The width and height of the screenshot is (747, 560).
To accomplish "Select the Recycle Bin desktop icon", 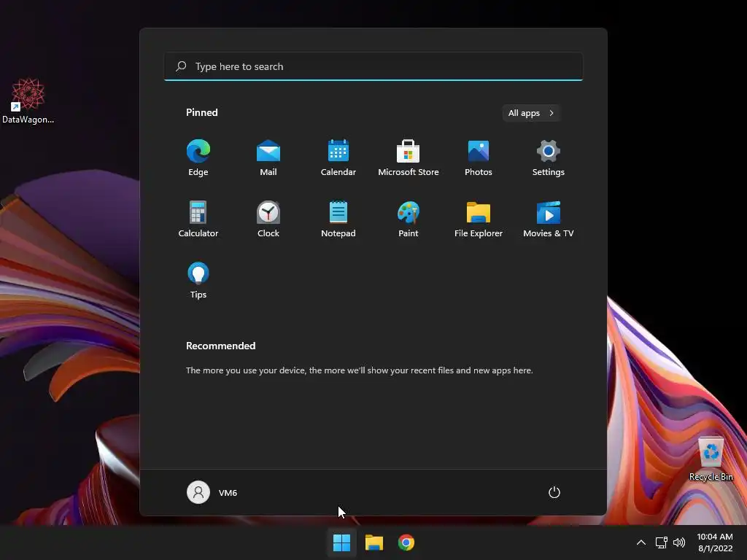I will pos(711,459).
